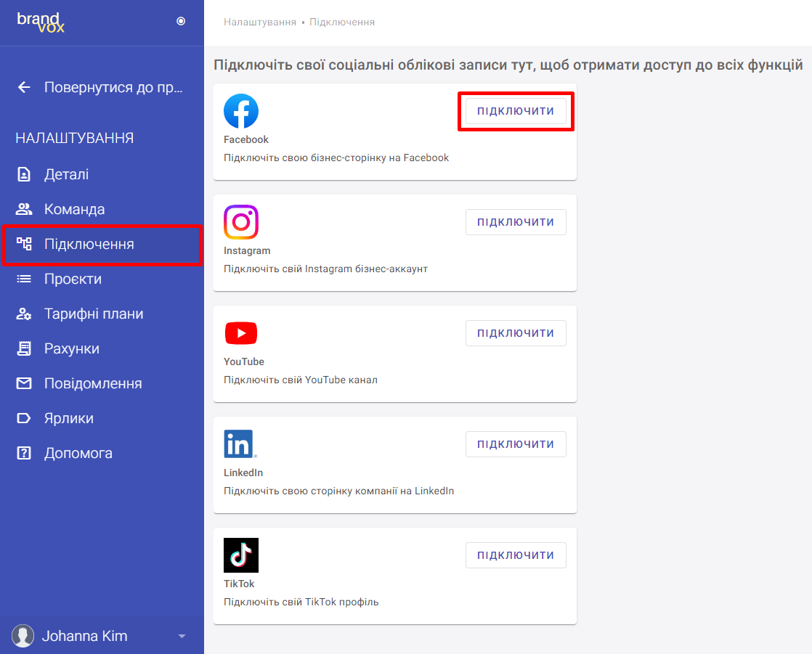Open the Ярлики sidebar entry

(x=102, y=418)
